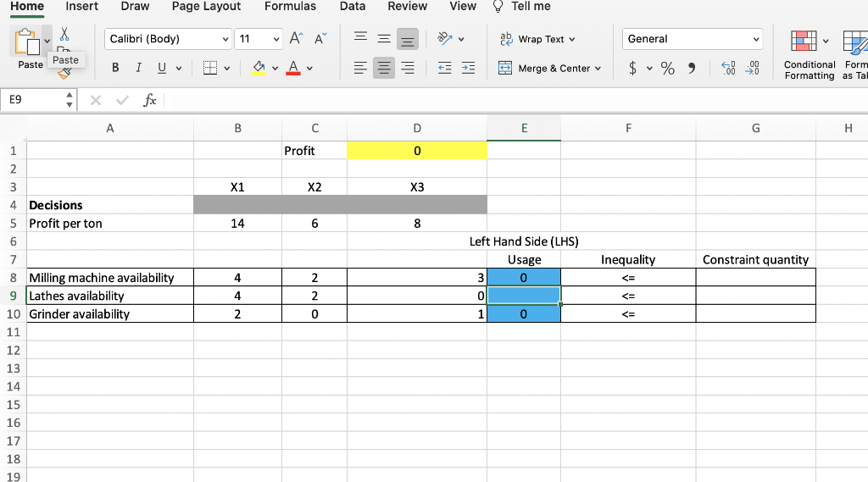
Task: Select the yellow Profit value cell D1
Action: (417, 151)
